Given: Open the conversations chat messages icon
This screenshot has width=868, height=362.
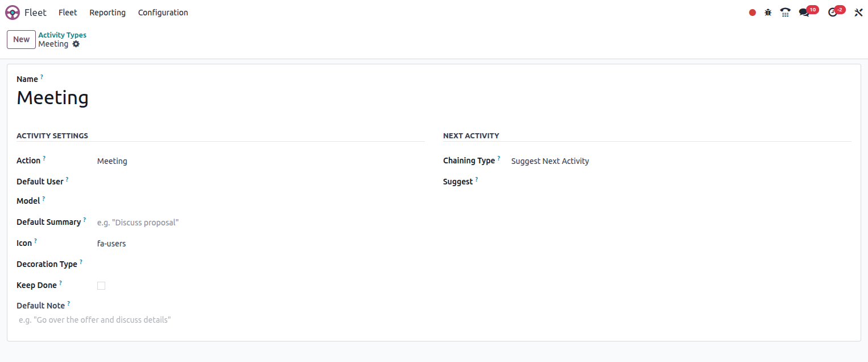Looking at the screenshot, I should tap(804, 13).
